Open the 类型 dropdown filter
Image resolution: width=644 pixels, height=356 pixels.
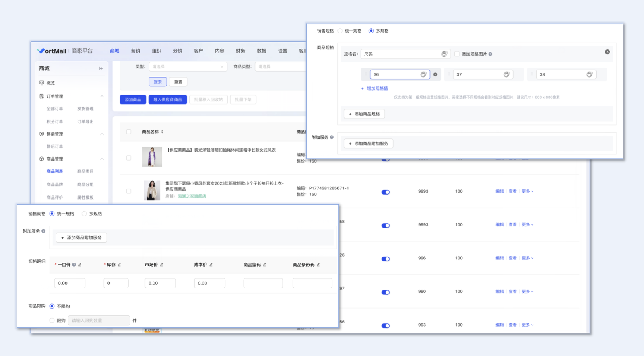[x=188, y=67]
